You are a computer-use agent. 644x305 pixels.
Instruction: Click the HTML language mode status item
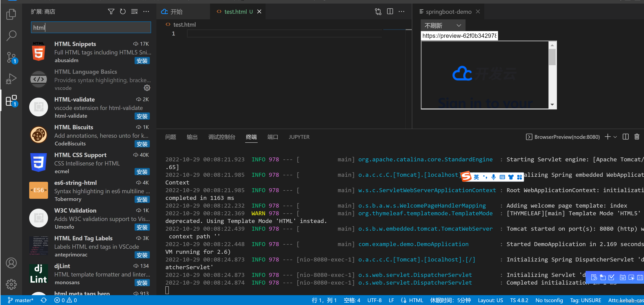[416, 300]
